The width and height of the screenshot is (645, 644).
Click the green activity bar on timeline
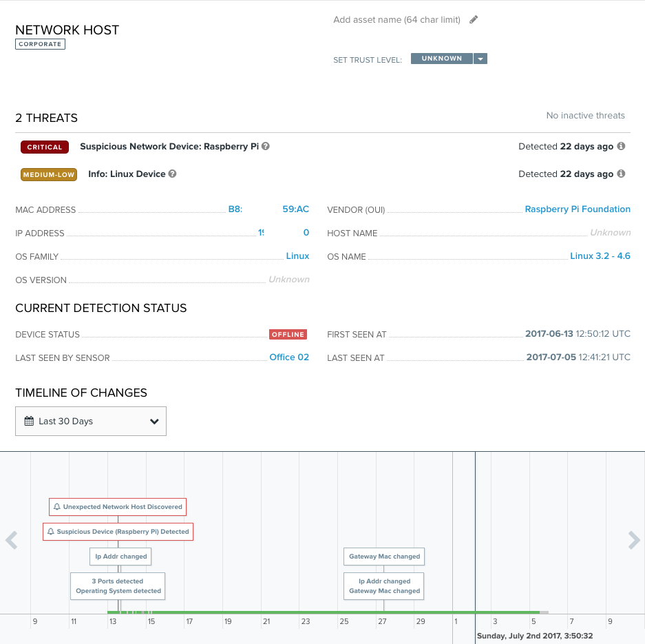pyautogui.click(x=324, y=612)
